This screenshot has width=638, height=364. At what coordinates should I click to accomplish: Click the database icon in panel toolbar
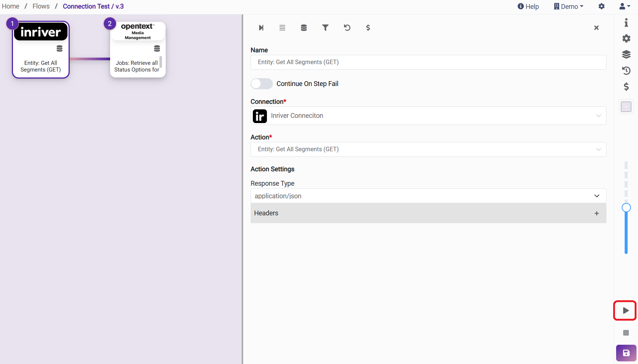[x=304, y=28]
